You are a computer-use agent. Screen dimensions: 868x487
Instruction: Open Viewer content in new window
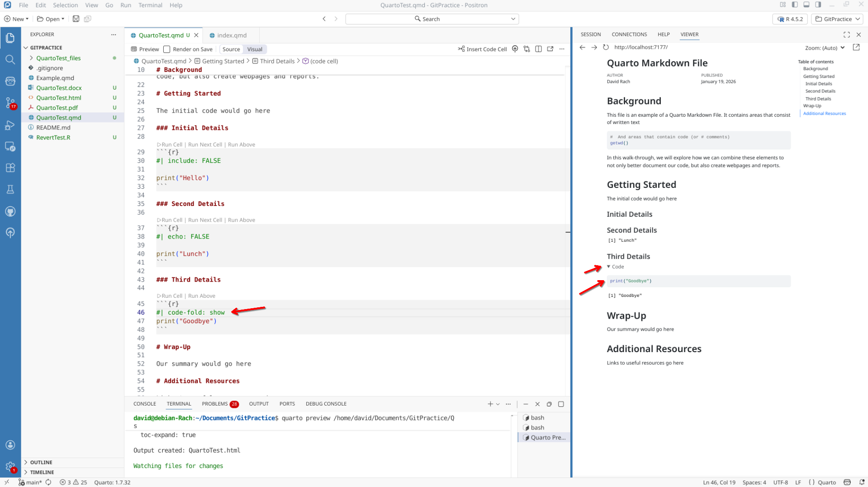point(856,48)
